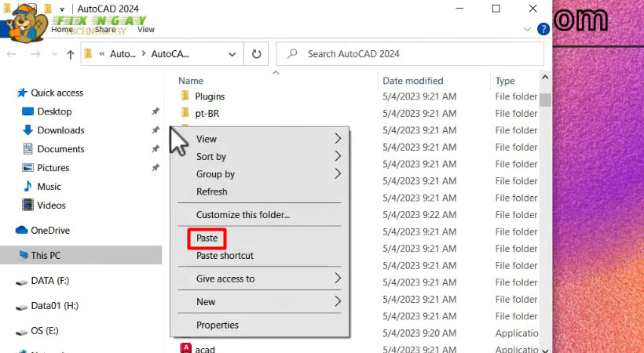Image resolution: width=644 pixels, height=353 pixels.
Task: Select Properties in the context menu
Action: click(x=218, y=325)
